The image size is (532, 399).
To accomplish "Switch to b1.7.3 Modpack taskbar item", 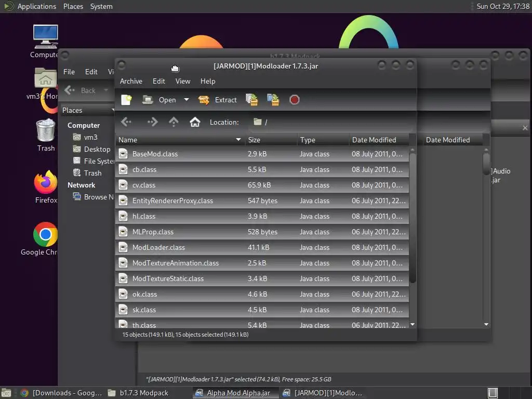I will click(x=138, y=393).
